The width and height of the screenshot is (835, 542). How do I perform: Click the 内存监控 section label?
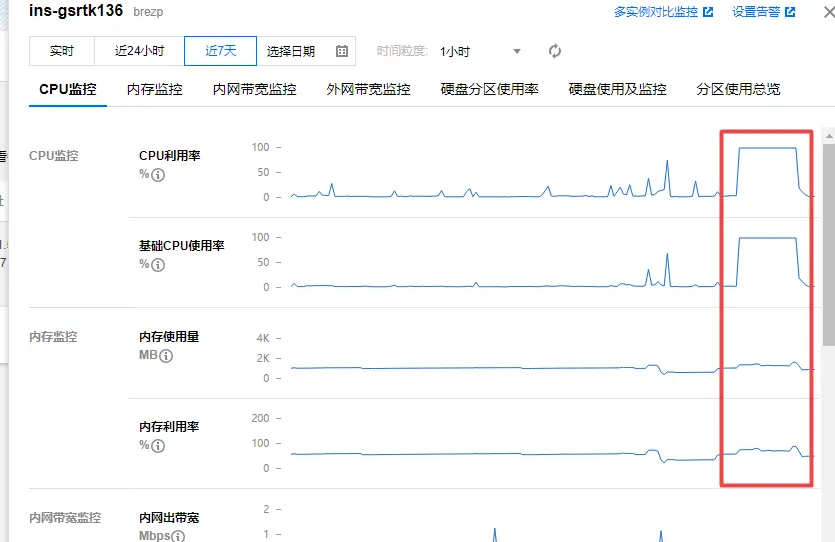53,336
